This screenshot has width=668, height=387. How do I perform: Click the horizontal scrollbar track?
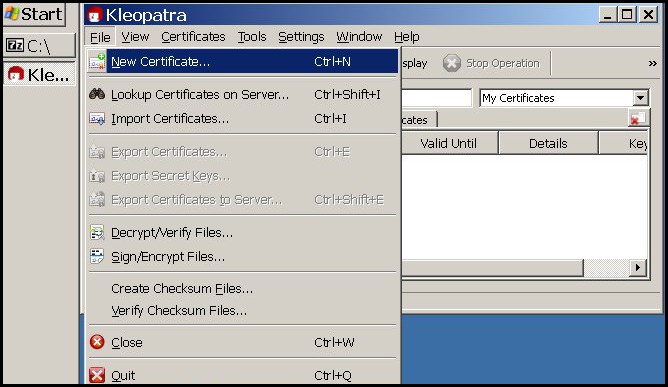[x=606, y=268]
